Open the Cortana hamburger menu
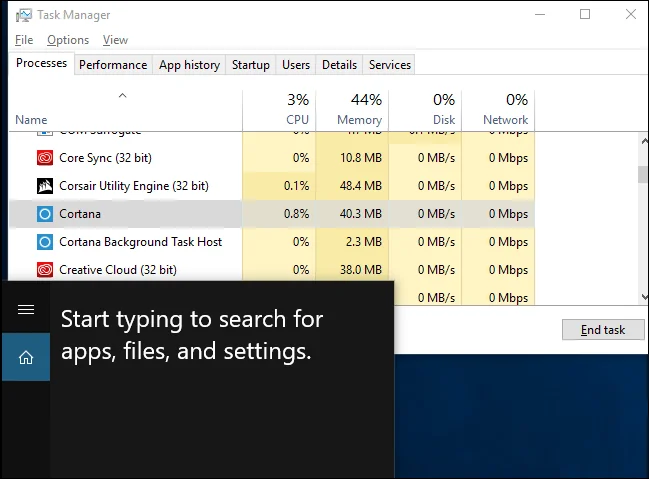The width and height of the screenshot is (649, 479). (26, 309)
